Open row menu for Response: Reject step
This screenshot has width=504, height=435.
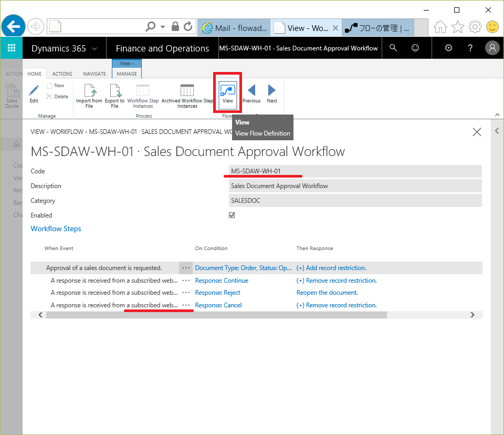186,293
